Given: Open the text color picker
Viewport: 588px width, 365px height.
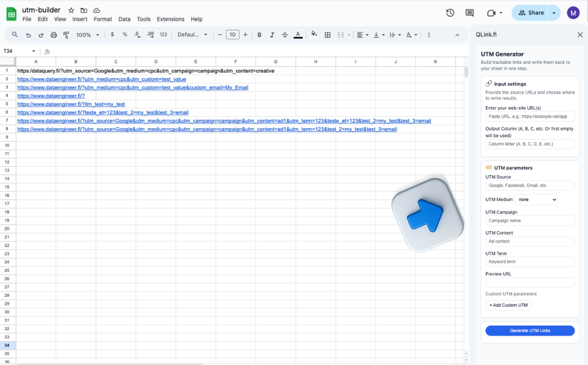Looking at the screenshot, I should coord(298,34).
